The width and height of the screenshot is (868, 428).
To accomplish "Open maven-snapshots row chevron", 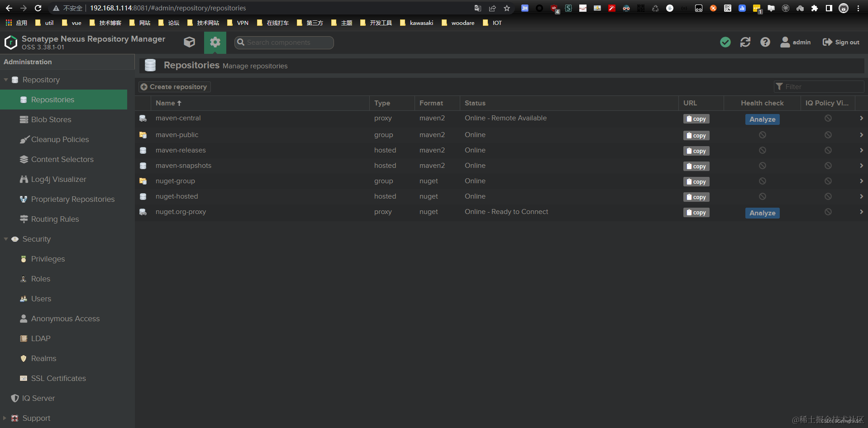I will coord(861,166).
